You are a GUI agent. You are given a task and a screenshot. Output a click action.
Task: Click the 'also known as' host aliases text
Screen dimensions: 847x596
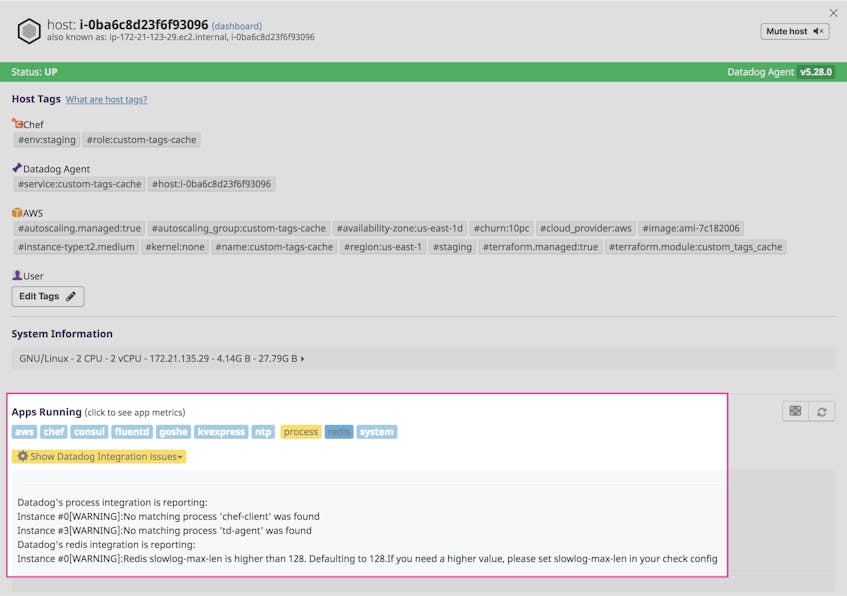click(180, 37)
